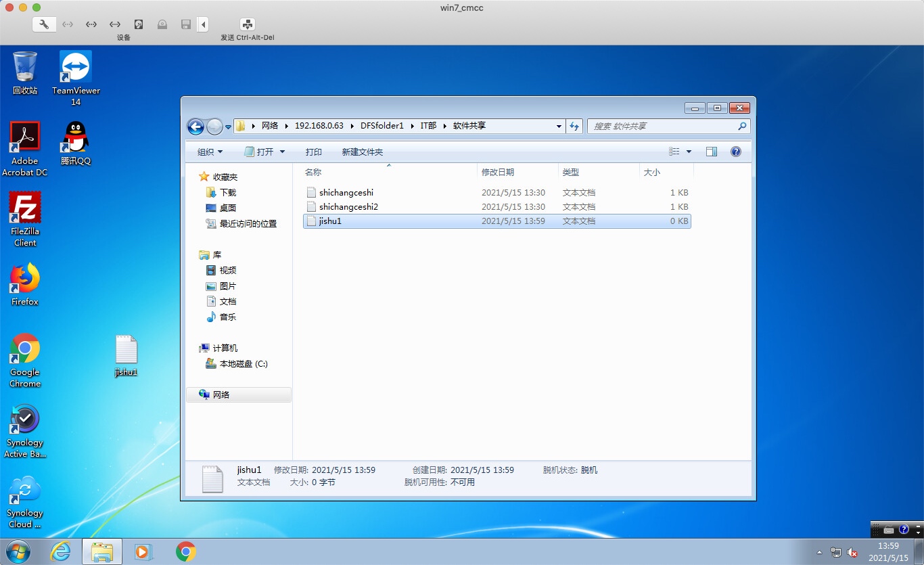This screenshot has width=924, height=565.
Task: Collapse the VM toolbar devices arrow
Action: (x=204, y=24)
